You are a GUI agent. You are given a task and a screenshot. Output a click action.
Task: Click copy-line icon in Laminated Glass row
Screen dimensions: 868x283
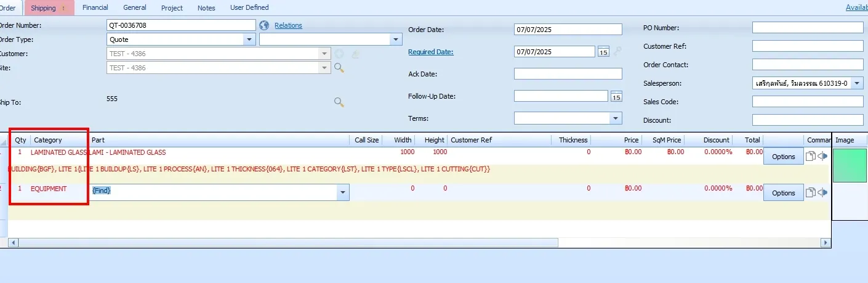click(x=811, y=156)
